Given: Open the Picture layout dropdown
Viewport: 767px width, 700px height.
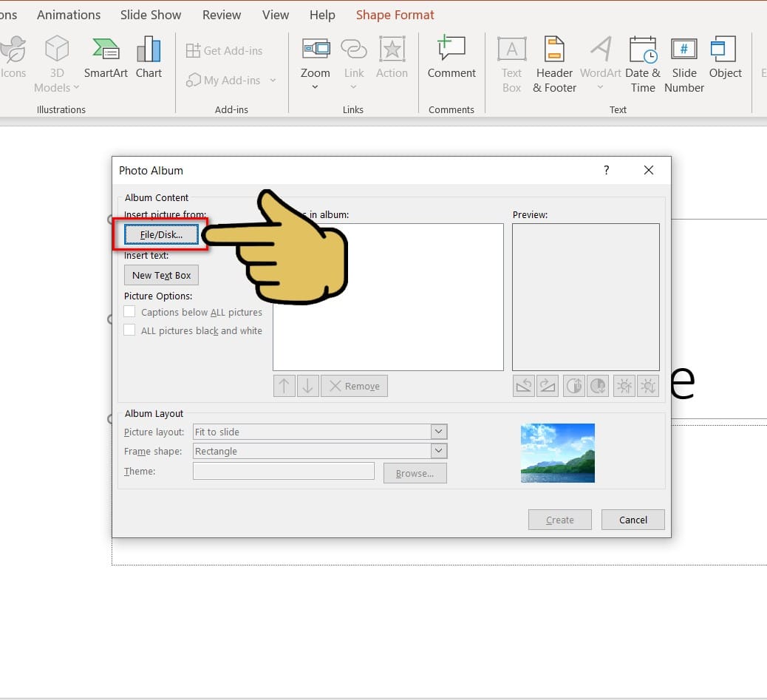Looking at the screenshot, I should [438, 431].
